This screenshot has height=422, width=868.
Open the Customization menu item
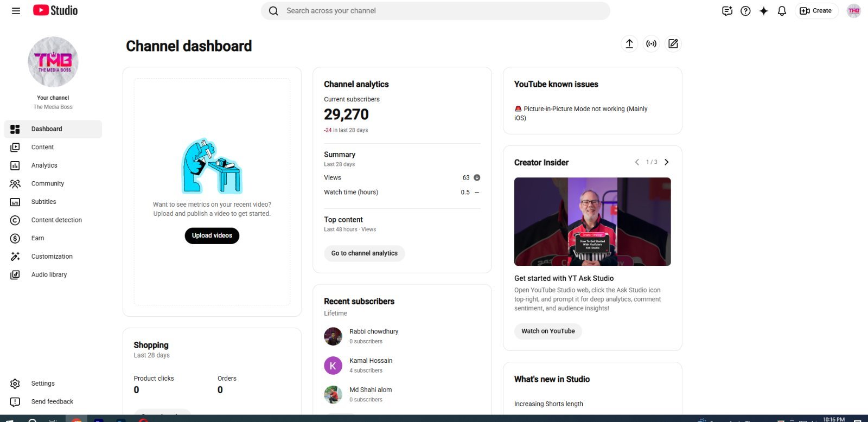(x=53, y=257)
